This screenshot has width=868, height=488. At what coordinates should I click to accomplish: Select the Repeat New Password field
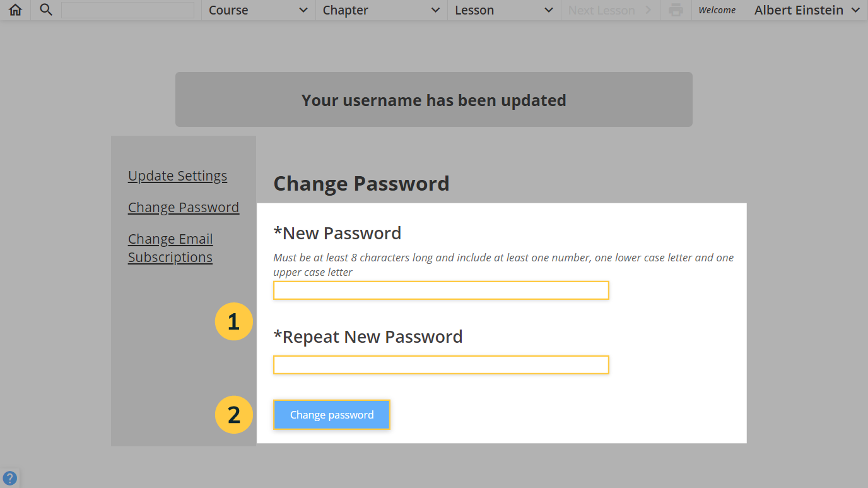pos(440,364)
